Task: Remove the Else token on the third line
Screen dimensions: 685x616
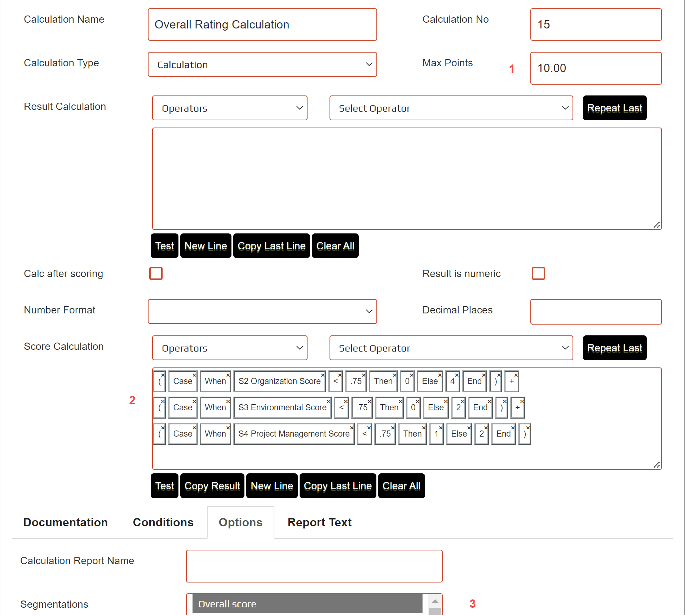Action: pyautogui.click(x=469, y=428)
